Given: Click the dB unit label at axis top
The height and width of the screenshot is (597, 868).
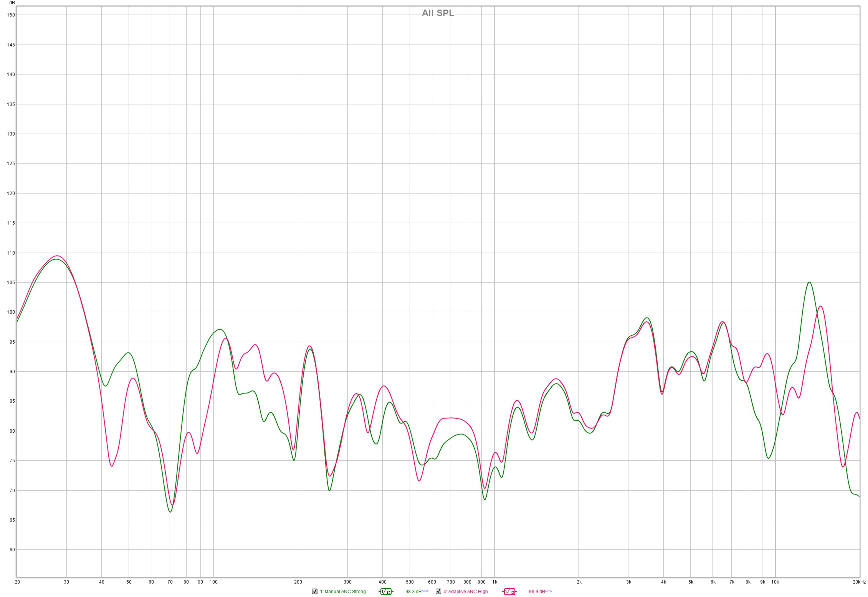Looking at the screenshot, I should (12, 3).
